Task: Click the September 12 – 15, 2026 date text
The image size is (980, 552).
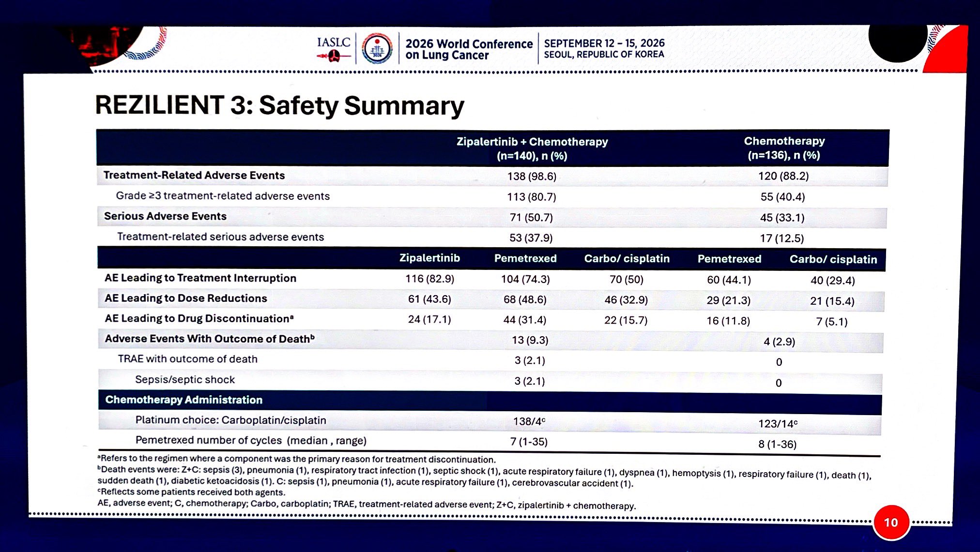Action: point(604,43)
